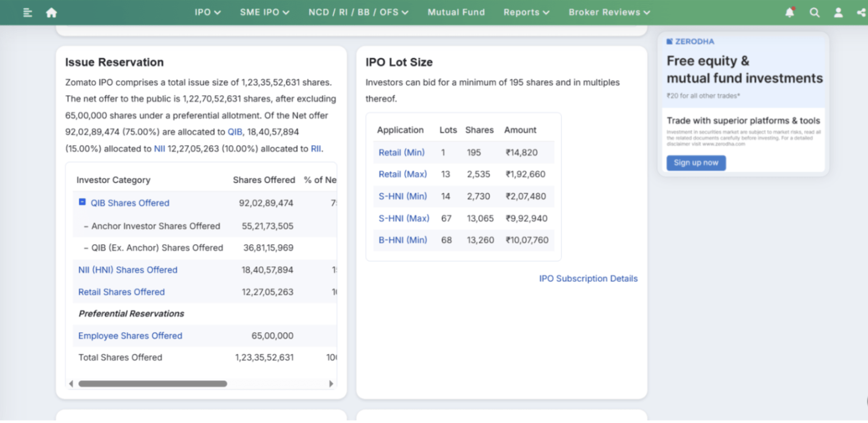Expand the IPO dropdown menu
Screen dimensions: 868x423
tap(208, 12)
